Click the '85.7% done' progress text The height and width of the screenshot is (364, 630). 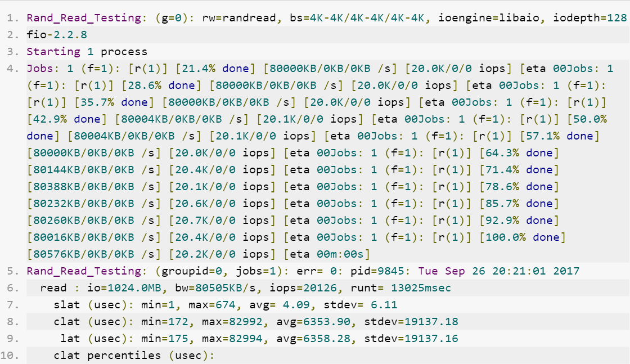[x=519, y=204]
